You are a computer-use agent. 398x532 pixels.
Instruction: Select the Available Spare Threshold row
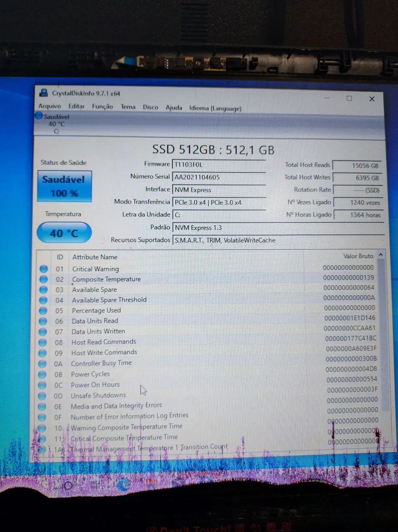208,299
